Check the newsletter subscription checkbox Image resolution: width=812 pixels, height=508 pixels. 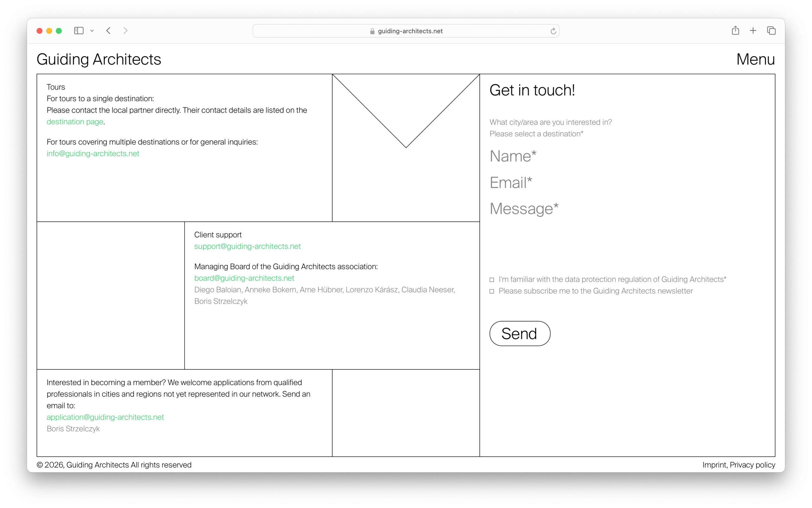(x=492, y=291)
